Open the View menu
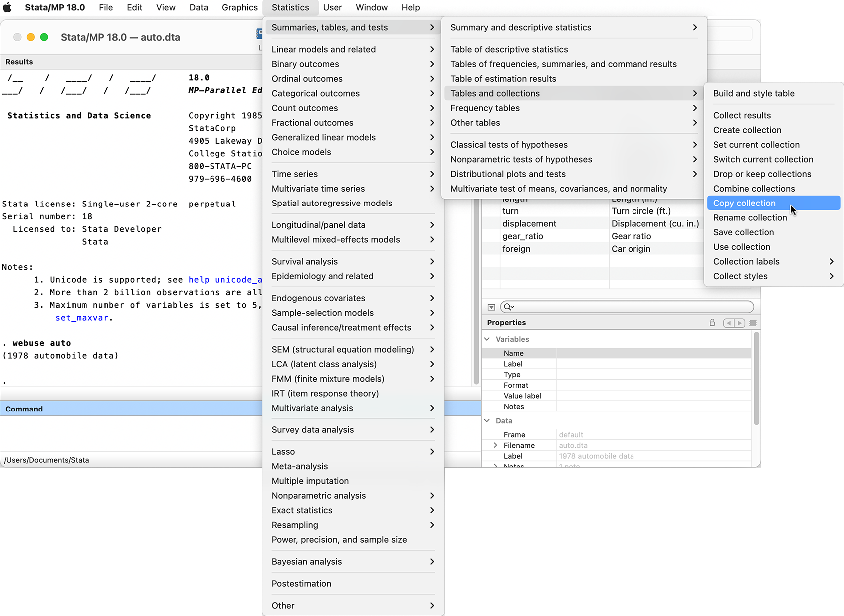 [166, 7]
